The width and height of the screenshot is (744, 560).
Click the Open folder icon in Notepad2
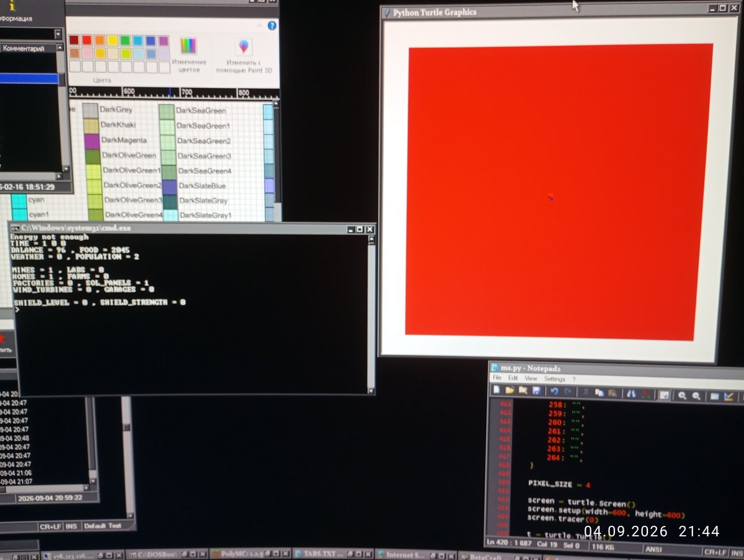click(x=510, y=391)
